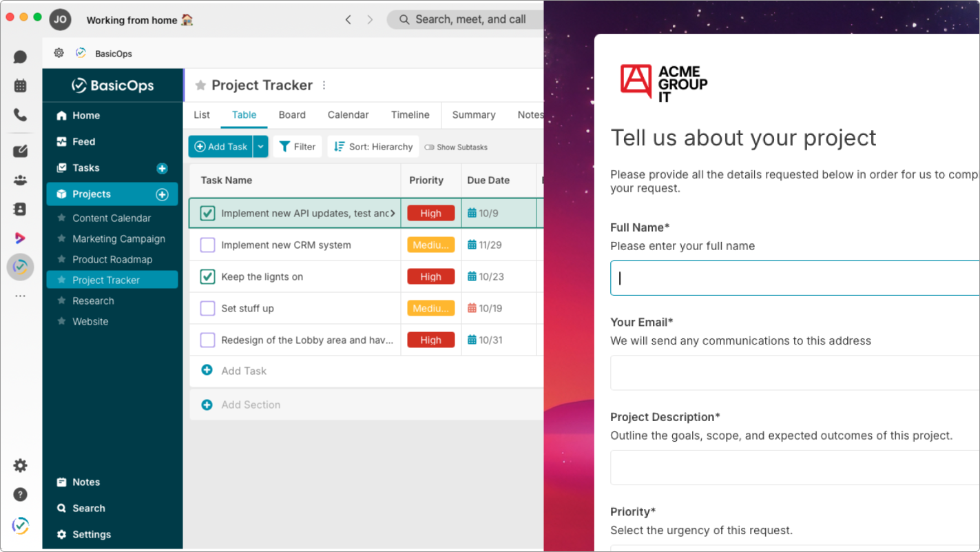The width and height of the screenshot is (980, 552).
Task: Switch to the Timeline tab
Action: click(410, 115)
